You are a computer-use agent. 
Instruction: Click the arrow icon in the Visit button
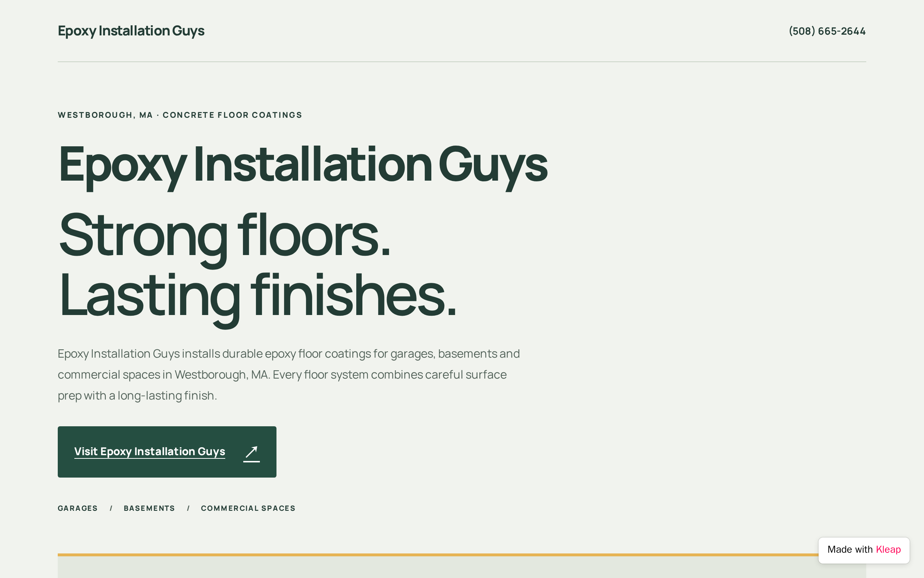click(252, 453)
